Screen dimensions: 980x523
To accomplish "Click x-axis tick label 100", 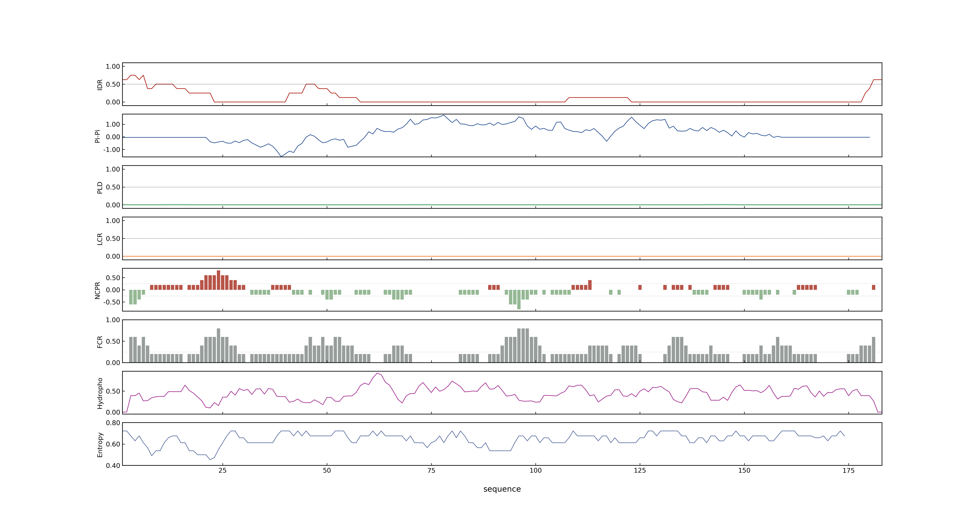I will pos(535,470).
